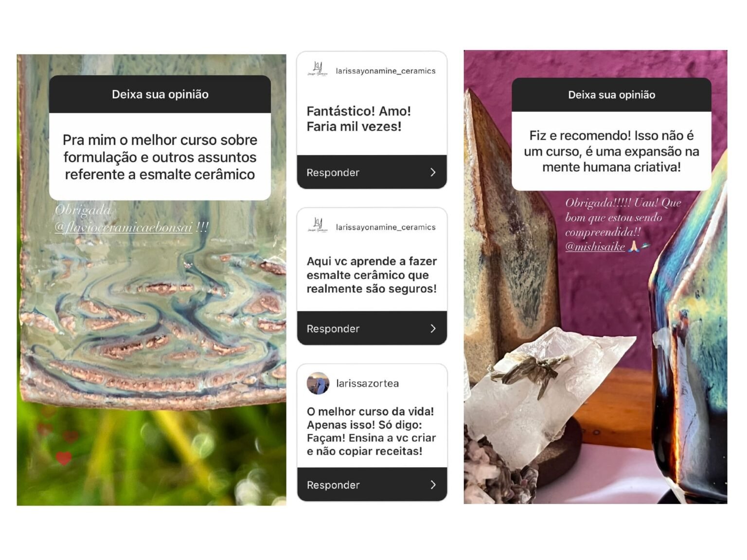Reply to 'Fantástico! Amo!' via Responder
This screenshot has height=560, width=747.
pos(372,172)
